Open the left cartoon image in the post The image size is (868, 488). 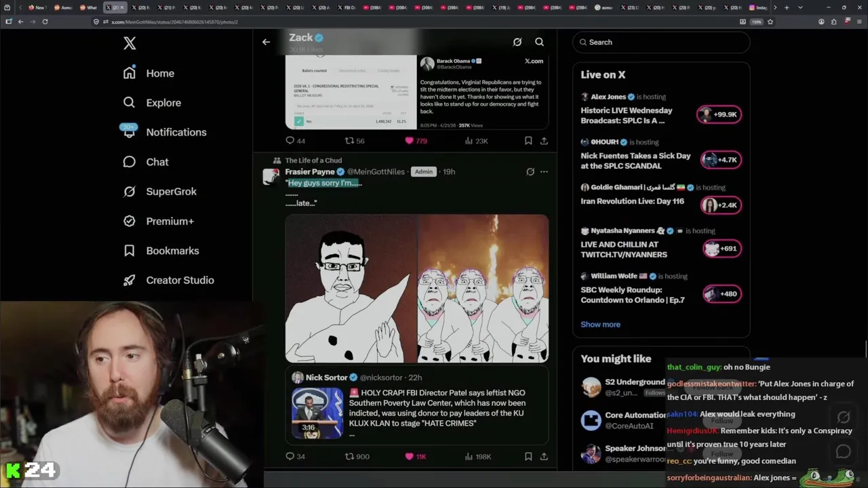coord(351,289)
